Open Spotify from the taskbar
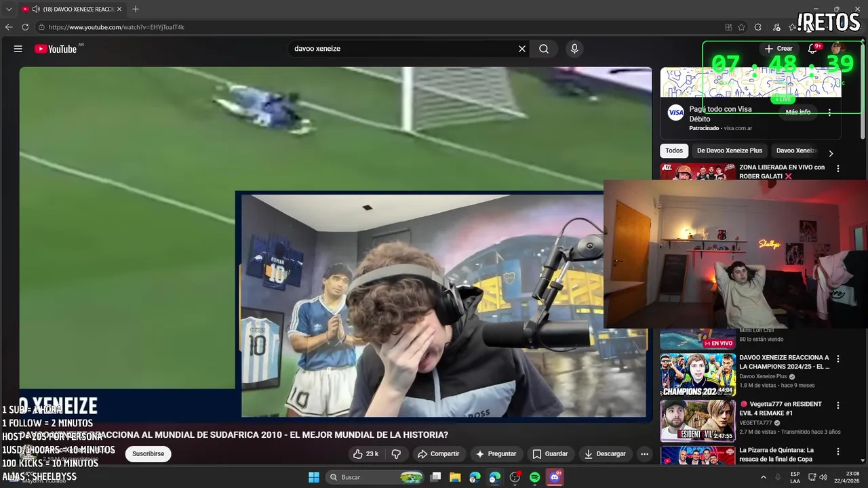Viewport: 868px width, 488px height. (535, 477)
